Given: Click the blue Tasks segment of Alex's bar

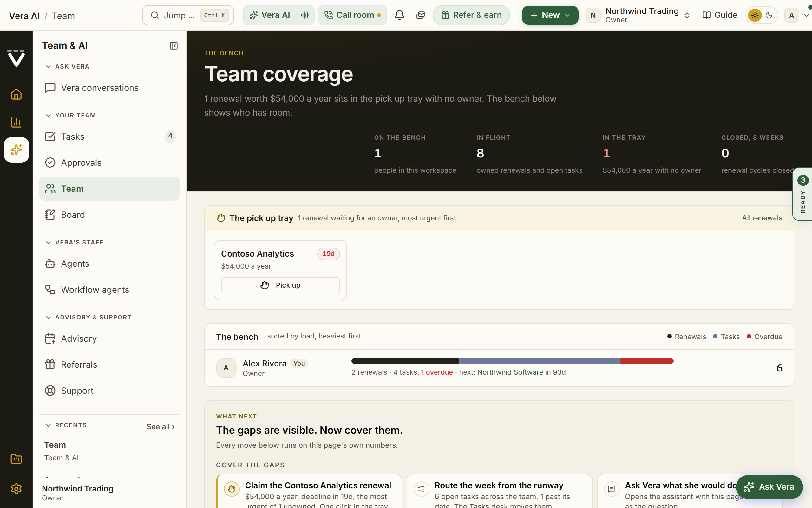Looking at the screenshot, I should pos(539,361).
